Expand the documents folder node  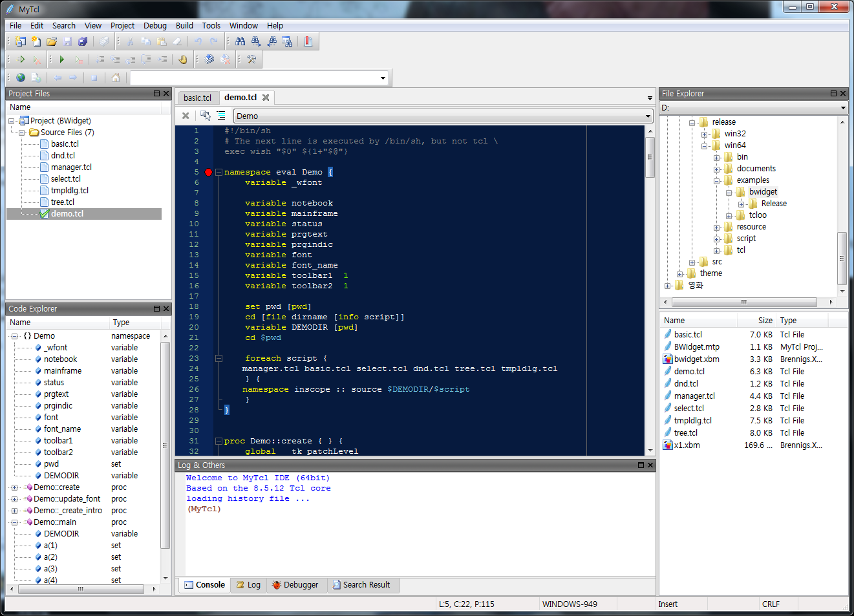(717, 169)
